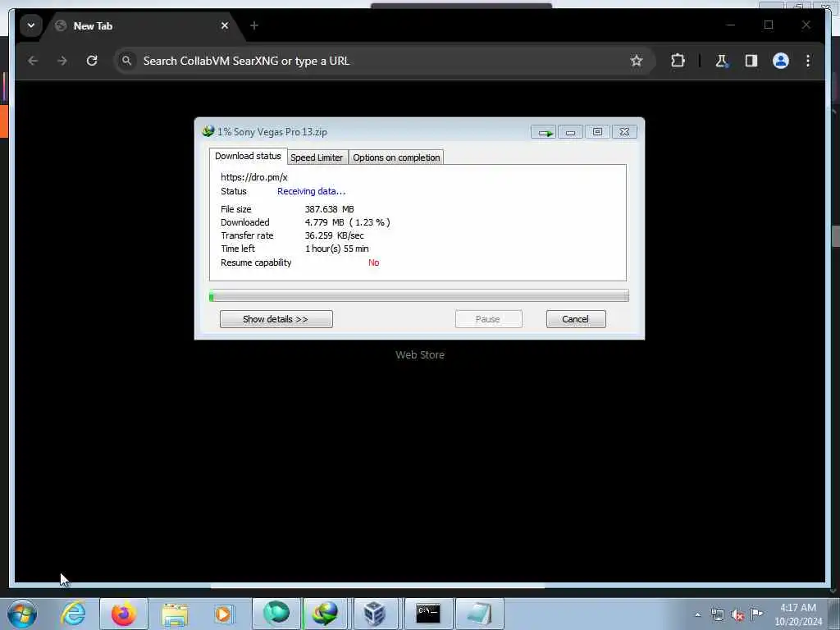840x630 pixels.
Task: Toggle the Chrome side panel icon
Action: [751, 61]
